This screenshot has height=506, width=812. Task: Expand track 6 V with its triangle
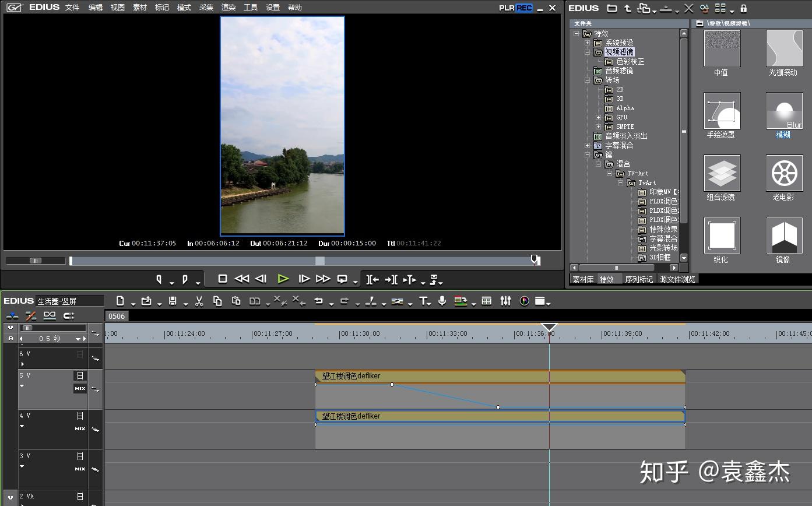point(23,364)
